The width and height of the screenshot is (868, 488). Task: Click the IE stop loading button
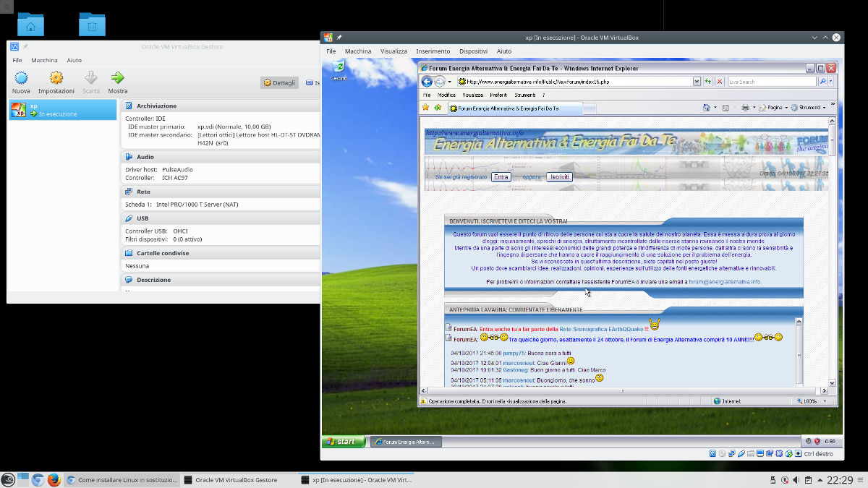click(720, 82)
